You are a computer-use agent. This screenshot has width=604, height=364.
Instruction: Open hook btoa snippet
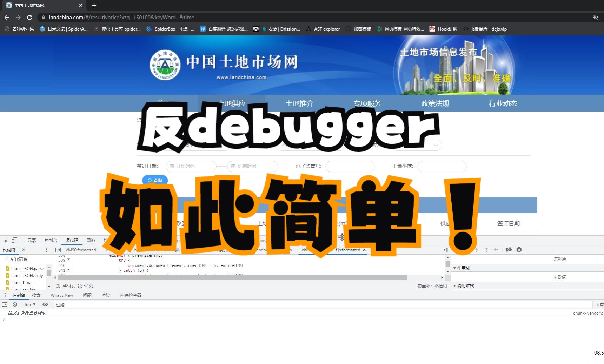tap(22, 283)
